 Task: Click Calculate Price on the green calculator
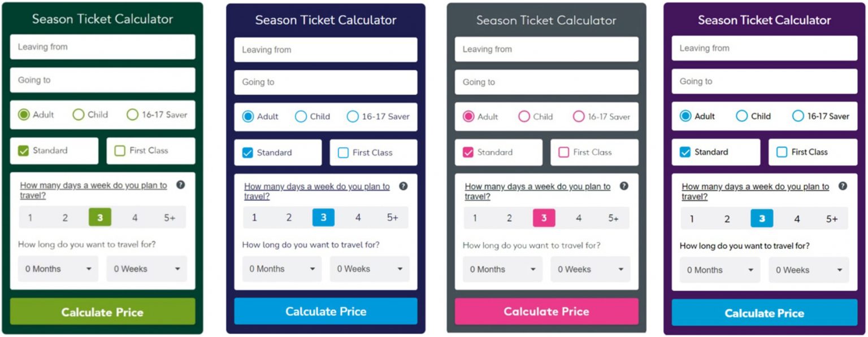[102, 312]
